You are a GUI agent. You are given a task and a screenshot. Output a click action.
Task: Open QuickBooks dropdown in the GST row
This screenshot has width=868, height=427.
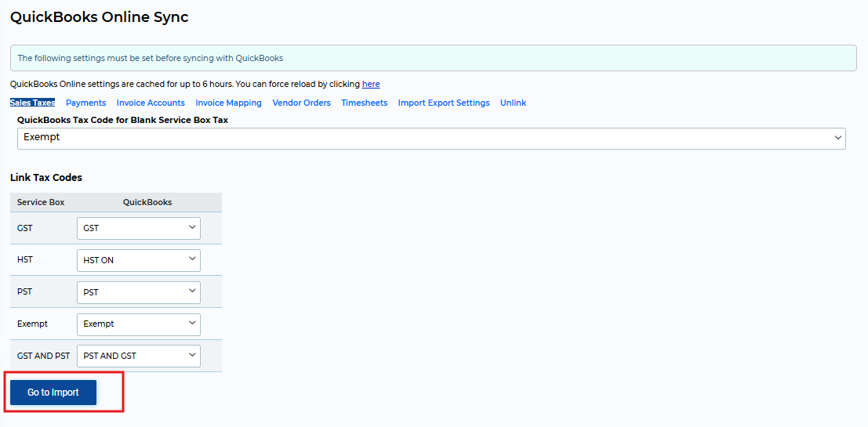coord(138,228)
